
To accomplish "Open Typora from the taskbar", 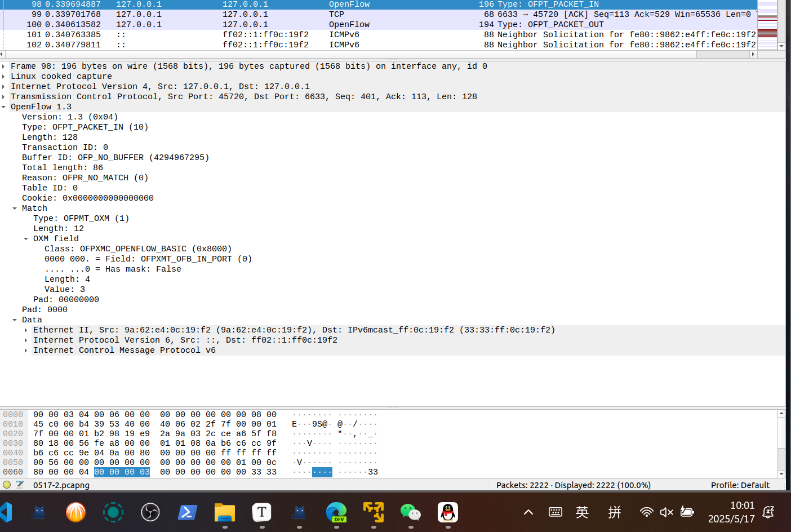I will tap(261, 512).
